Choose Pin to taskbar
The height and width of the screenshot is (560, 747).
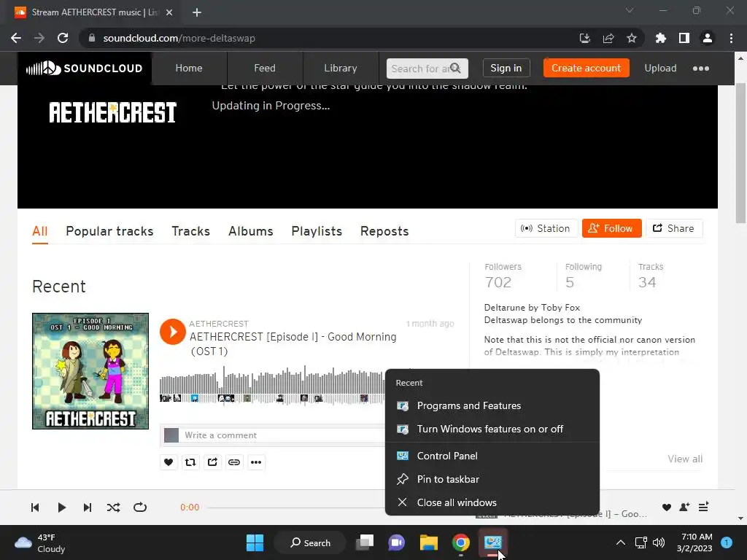pyautogui.click(x=492, y=479)
